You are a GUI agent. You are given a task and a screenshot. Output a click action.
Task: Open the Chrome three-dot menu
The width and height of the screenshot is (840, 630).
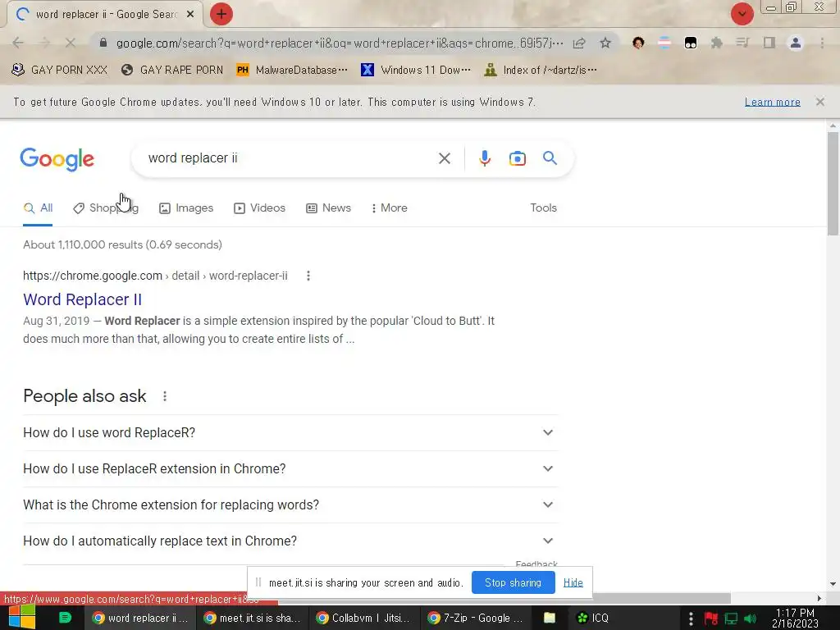coord(822,43)
